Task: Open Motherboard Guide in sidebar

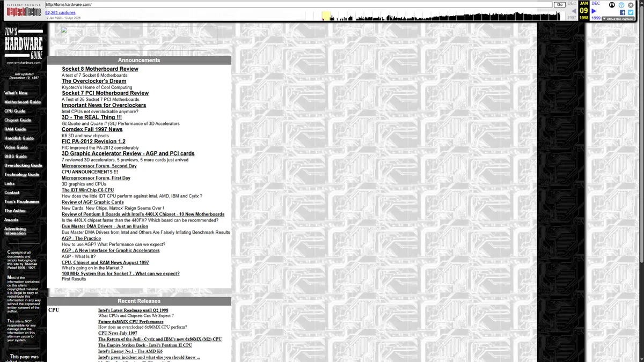Action: pos(23,102)
